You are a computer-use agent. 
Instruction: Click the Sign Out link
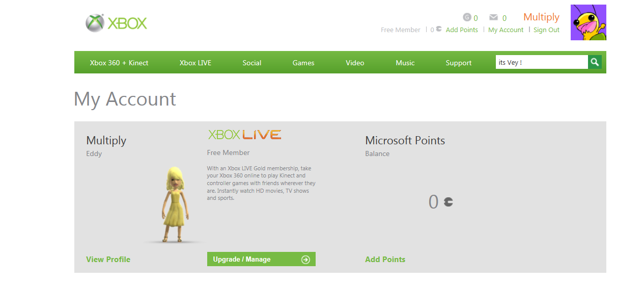tap(546, 30)
